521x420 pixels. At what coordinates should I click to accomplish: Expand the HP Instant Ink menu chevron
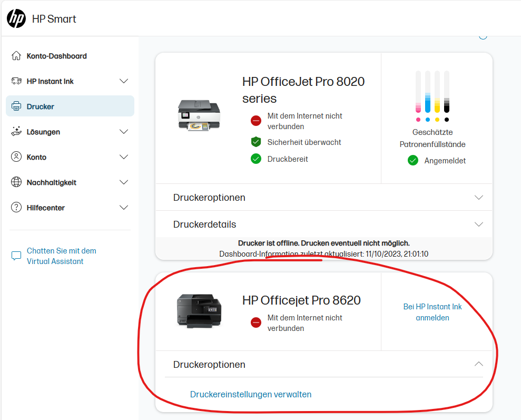click(x=124, y=81)
